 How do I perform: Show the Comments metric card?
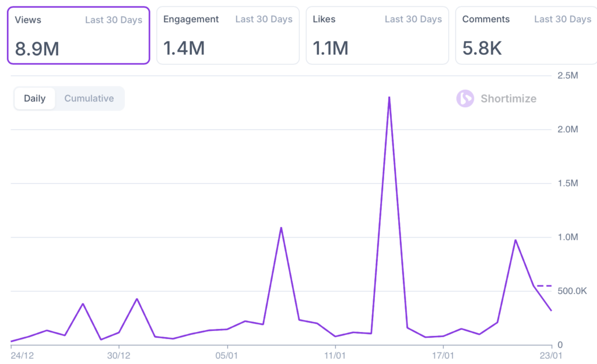coord(526,35)
